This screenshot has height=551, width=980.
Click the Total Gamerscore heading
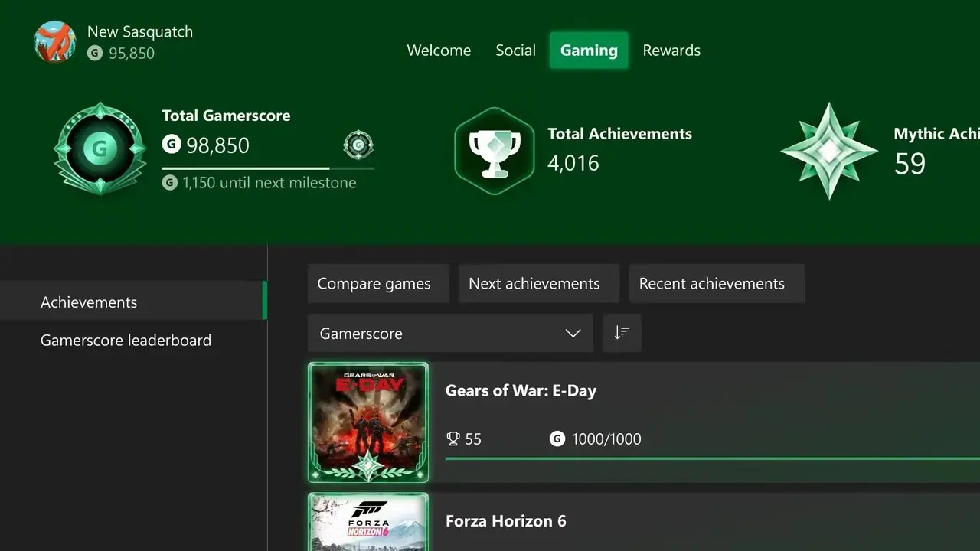click(x=227, y=116)
